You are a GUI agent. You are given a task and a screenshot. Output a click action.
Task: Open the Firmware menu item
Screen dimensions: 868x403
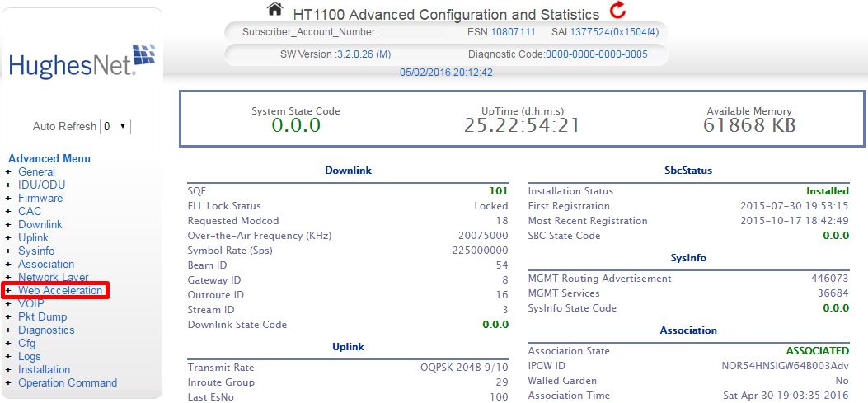40,199
